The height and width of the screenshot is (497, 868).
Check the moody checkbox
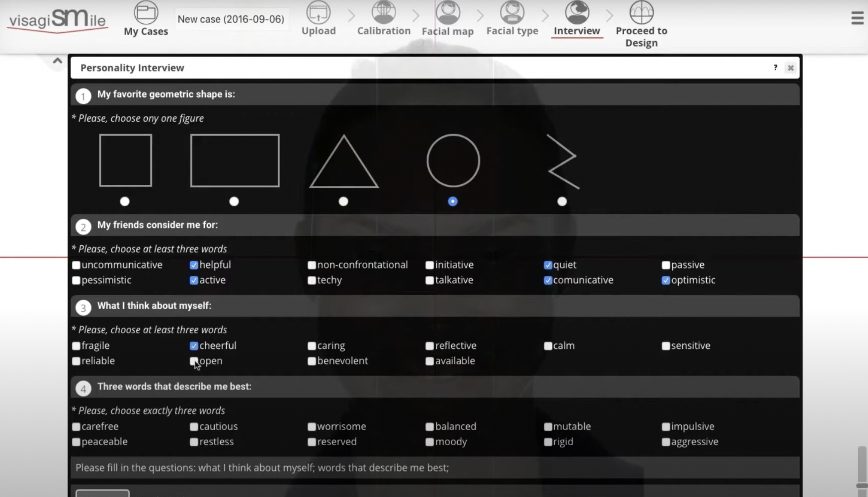(x=430, y=442)
